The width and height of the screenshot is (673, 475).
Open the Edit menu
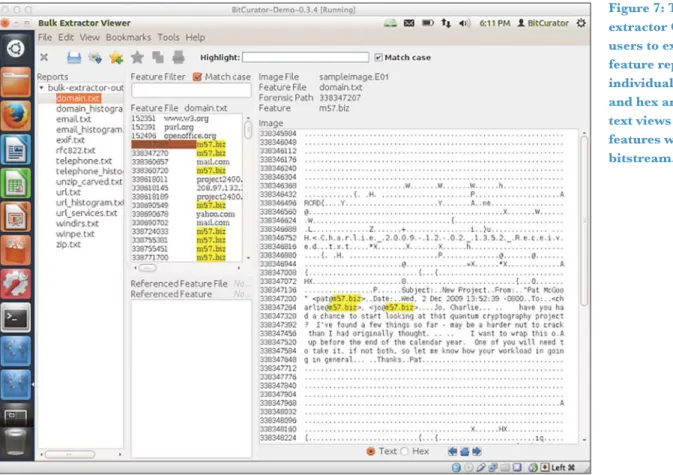coord(66,38)
